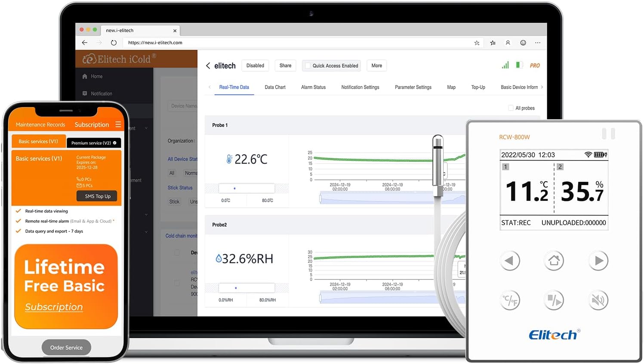644x364 pixels.
Task: Switch to the Real-Time Data tab
Action: point(234,87)
